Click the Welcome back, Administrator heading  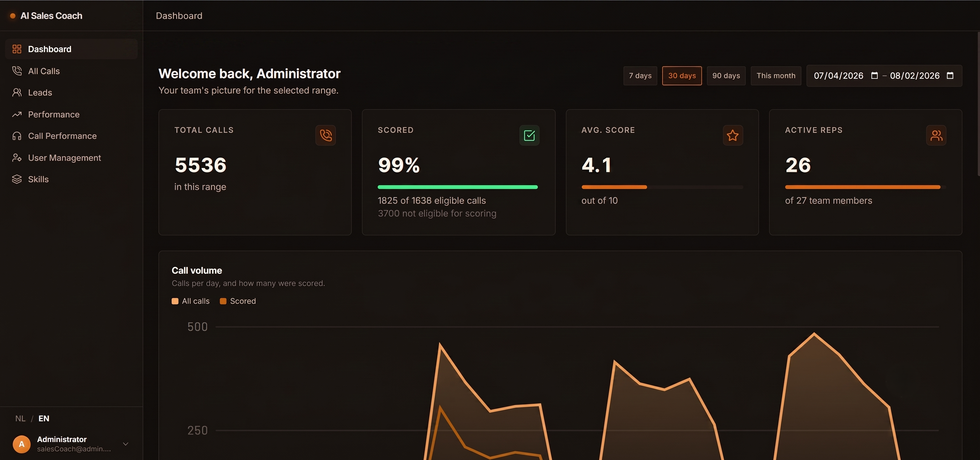249,74
